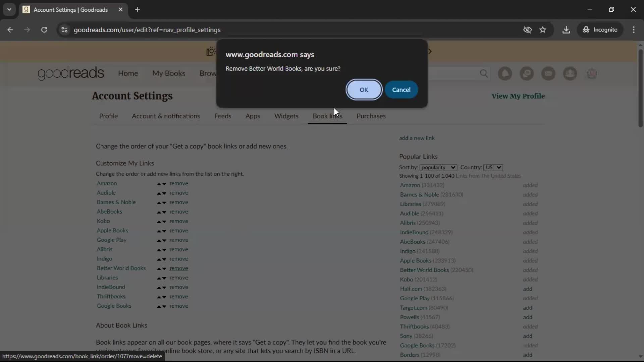Move Google Books link down with arrow
644x362 pixels.
tap(164, 306)
